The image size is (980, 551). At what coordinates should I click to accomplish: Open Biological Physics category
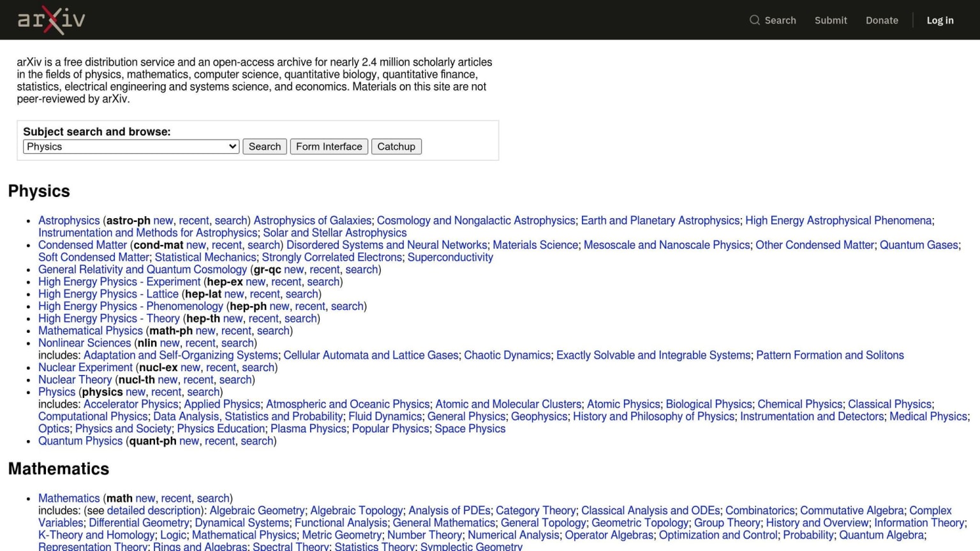[x=709, y=404]
